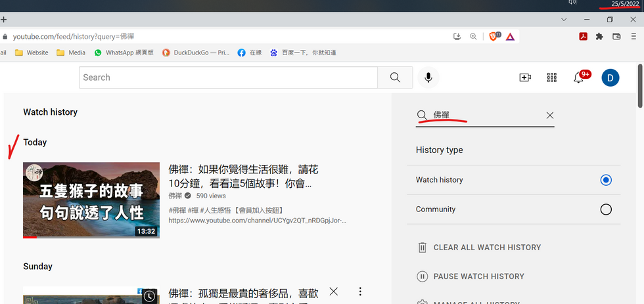Click the 590 views text

[211, 196]
